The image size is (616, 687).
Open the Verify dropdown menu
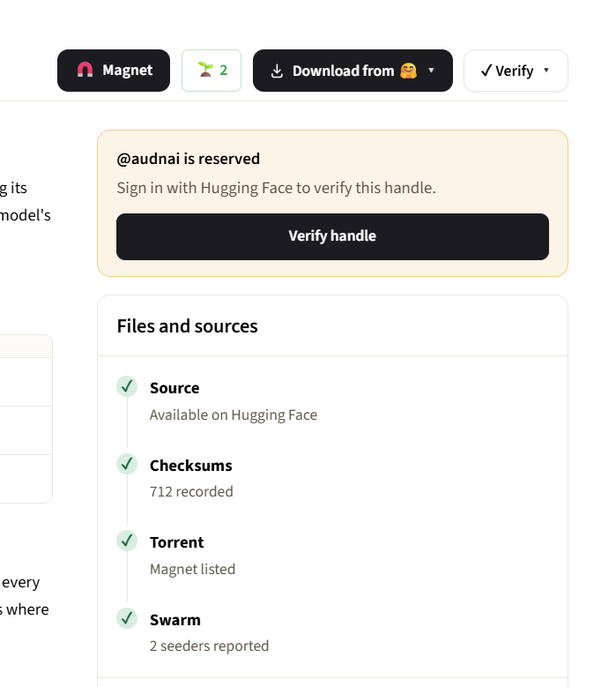point(516,71)
